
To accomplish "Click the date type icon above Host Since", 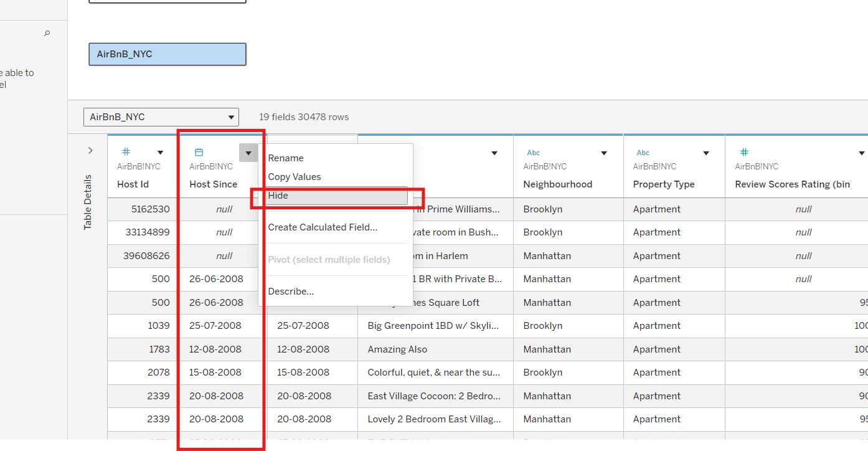I will click(x=199, y=153).
